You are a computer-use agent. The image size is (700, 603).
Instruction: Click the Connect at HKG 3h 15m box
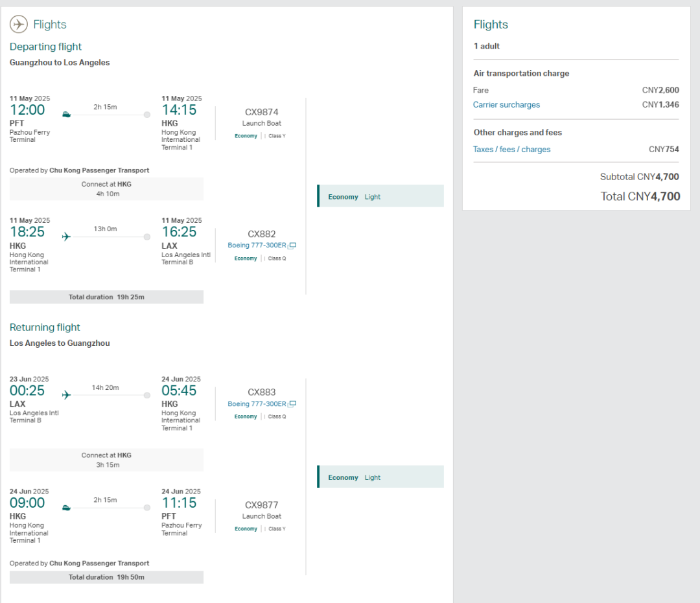pyautogui.click(x=106, y=460)
